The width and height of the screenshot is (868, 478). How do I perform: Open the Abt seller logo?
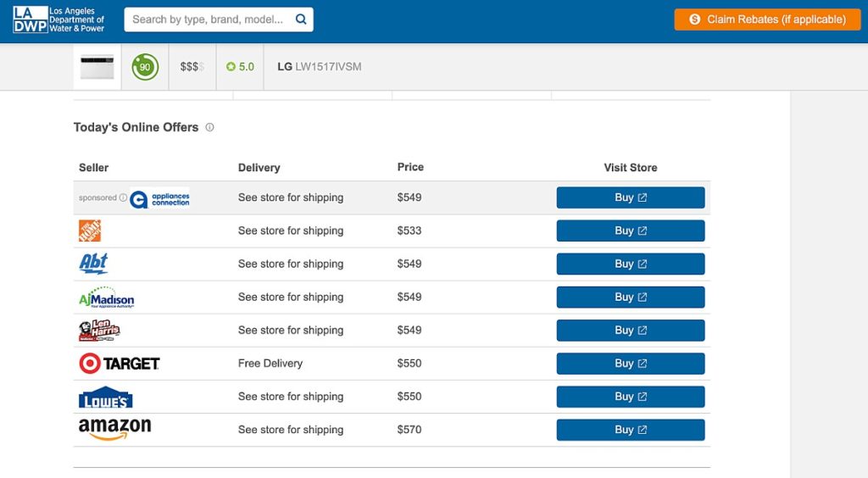click(x=93, y=264)
